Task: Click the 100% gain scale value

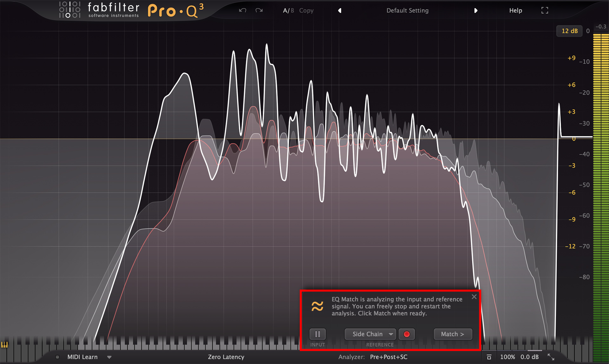Action: coord(507,357)
